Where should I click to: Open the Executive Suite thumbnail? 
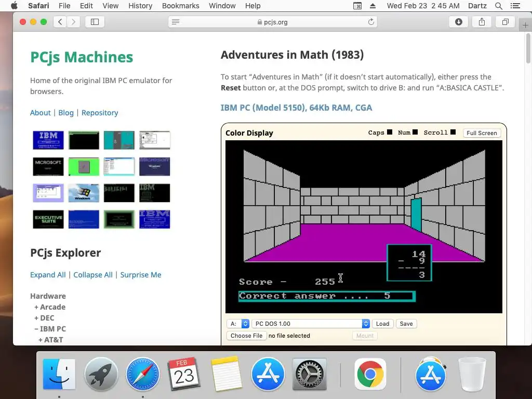click(48, 219)
